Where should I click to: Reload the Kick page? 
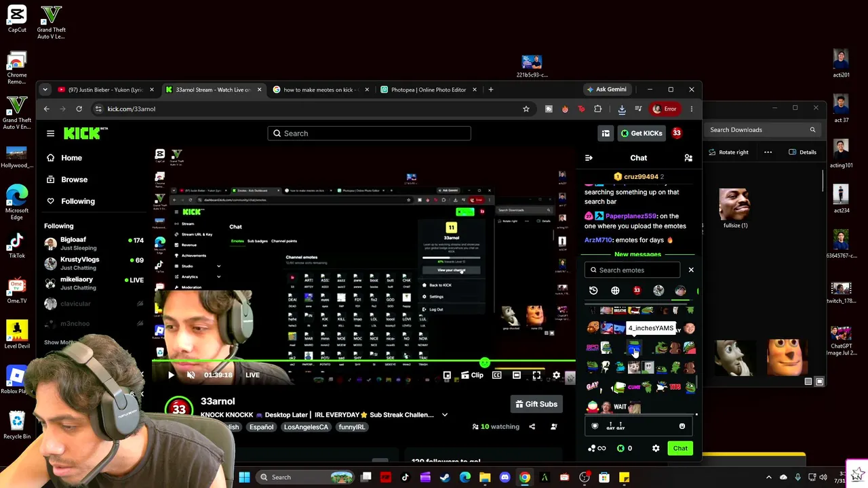(79, 108)
